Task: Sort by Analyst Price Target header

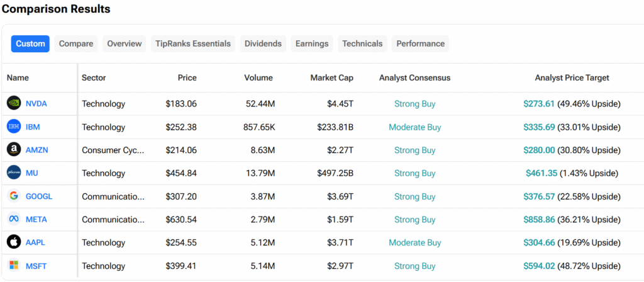Action: pos(572,77)
